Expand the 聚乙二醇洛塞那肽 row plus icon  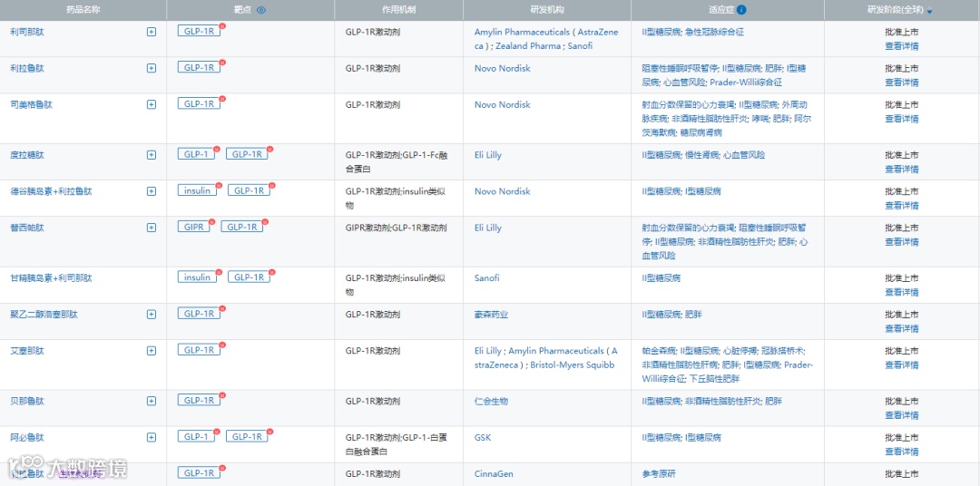tap(152, 315)
